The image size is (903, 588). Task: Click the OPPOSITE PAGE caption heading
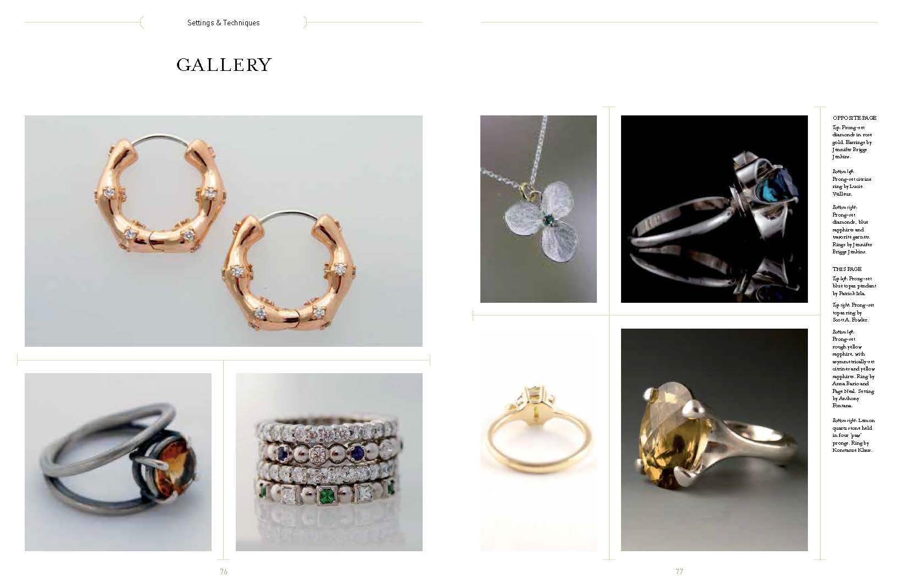(854, 118)
